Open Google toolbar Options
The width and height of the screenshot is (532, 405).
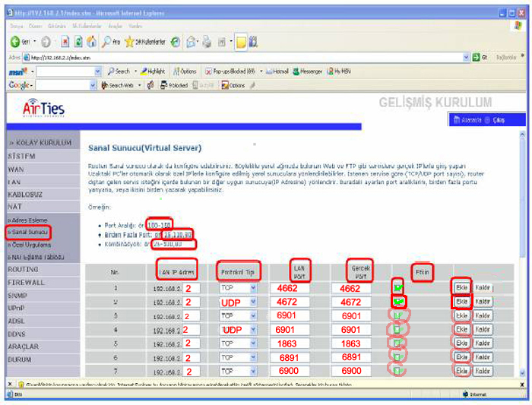(x=233, y=85)
